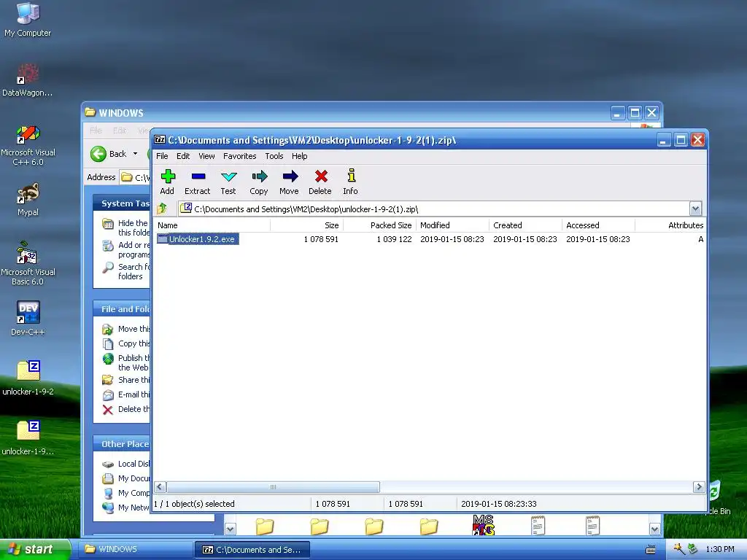Click the horizontal scrollbar thumb in 7-Zip
The width and height of the screenshot is (747, 560).
tap(273, 486)
